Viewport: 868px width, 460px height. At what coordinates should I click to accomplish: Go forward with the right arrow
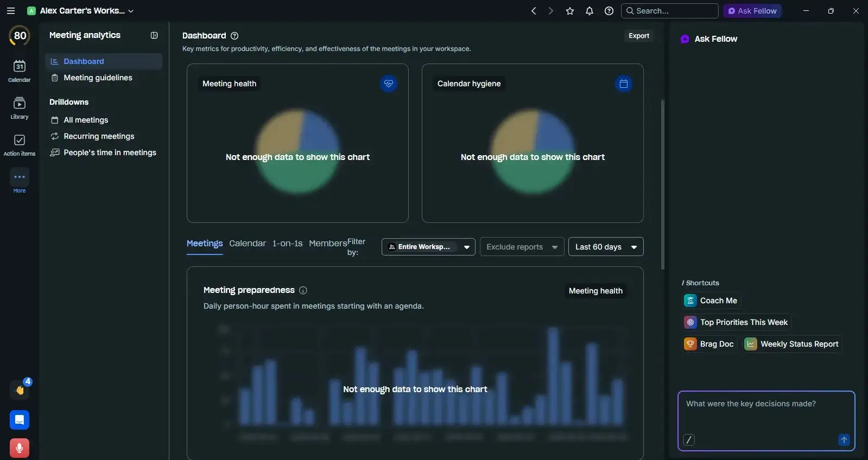pos(551,11)
